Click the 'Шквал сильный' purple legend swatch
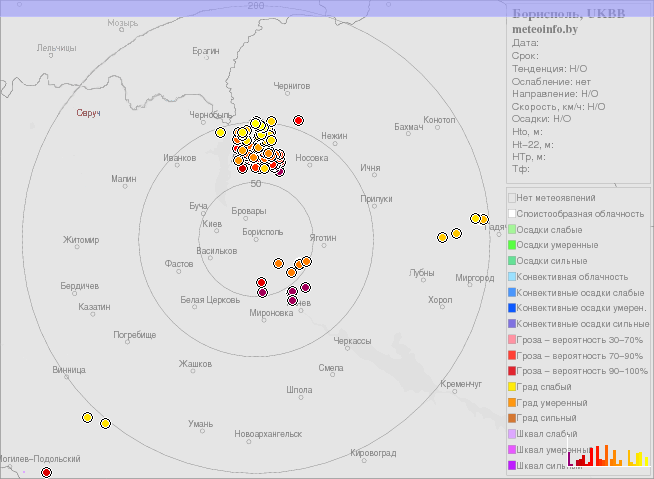654x479 pixels. (x=512, y=465)
